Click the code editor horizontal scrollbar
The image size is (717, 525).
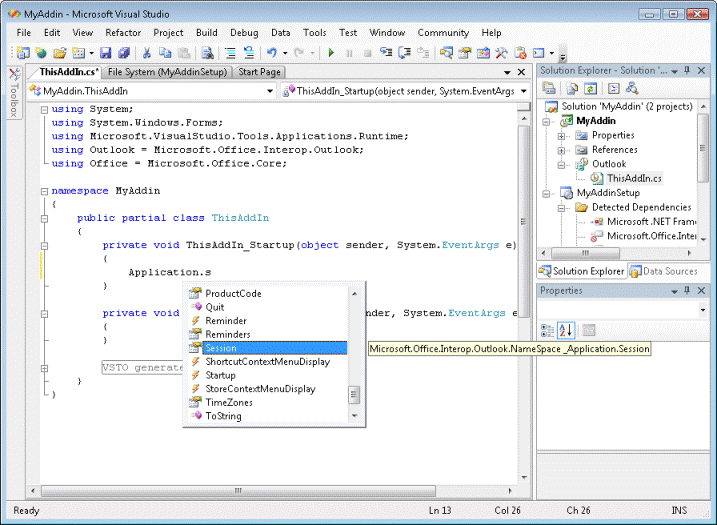click(238, 491)
